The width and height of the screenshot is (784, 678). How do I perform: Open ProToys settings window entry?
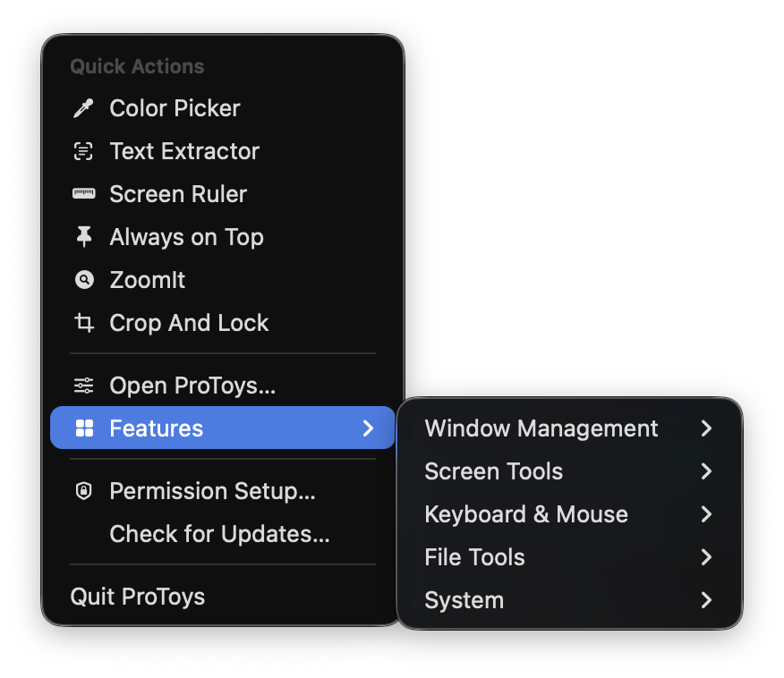click(x=223, y=386)
